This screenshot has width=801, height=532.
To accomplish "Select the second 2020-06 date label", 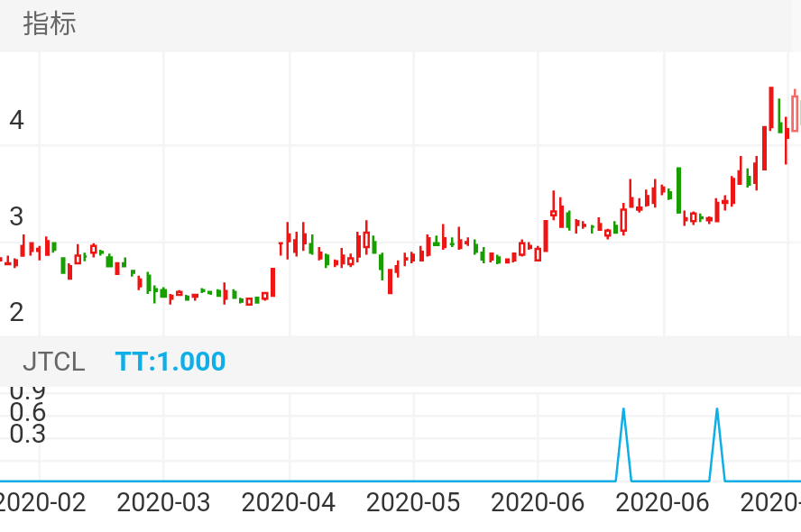I will 663,502.
